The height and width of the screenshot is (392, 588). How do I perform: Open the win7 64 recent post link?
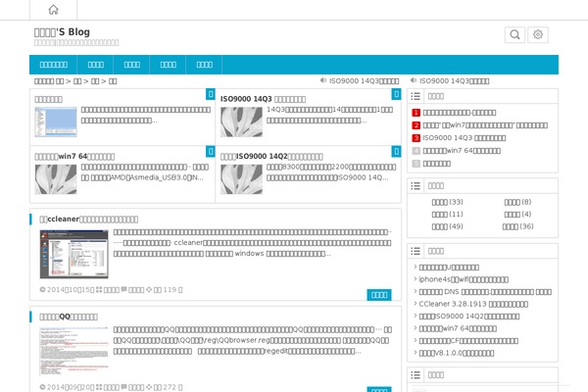(458, 328)
